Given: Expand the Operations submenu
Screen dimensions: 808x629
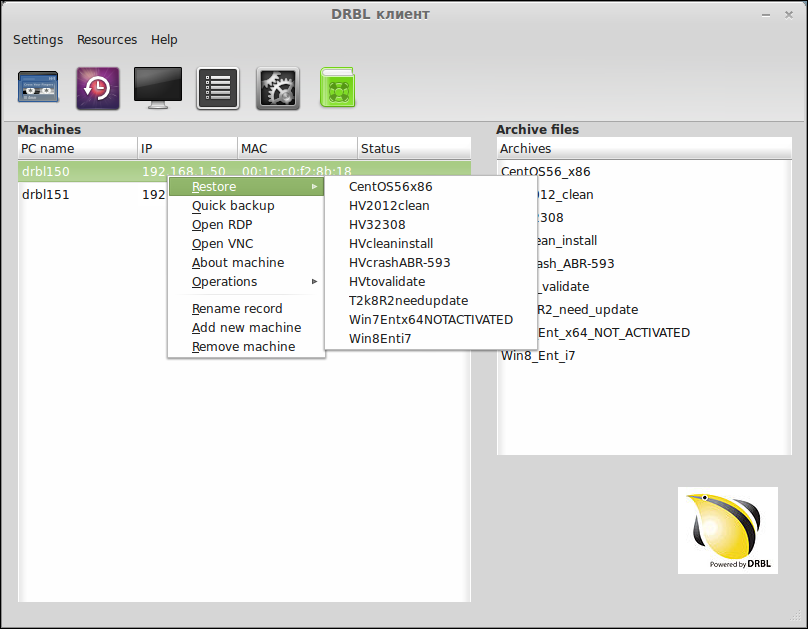Looking at the screenshot, I should (x=246, y=282).
